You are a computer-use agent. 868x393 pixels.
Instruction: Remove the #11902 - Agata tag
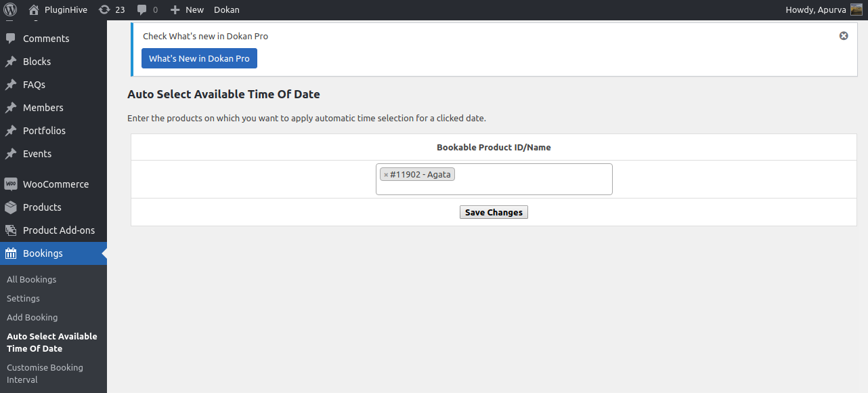(386, 175)
